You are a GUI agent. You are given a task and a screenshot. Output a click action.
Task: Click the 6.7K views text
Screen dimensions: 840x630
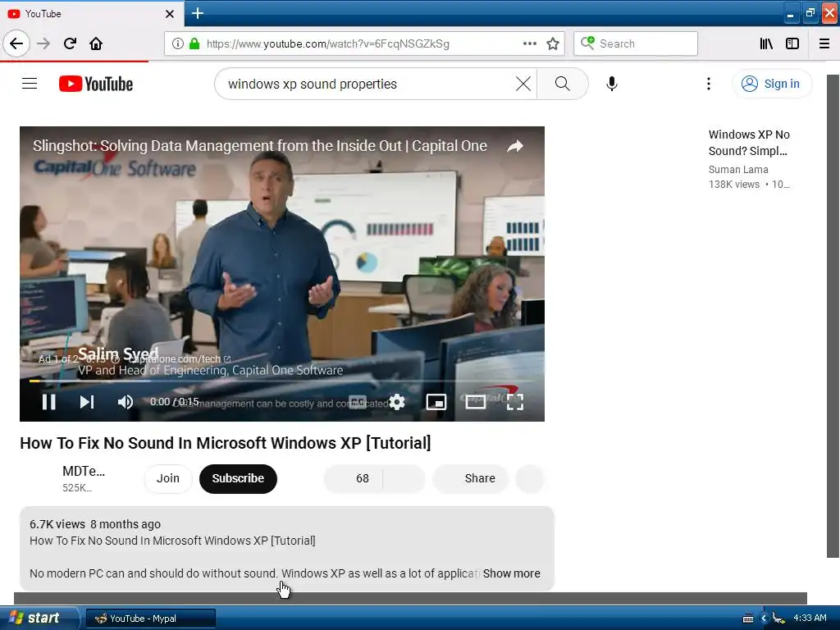pos(57,524)
